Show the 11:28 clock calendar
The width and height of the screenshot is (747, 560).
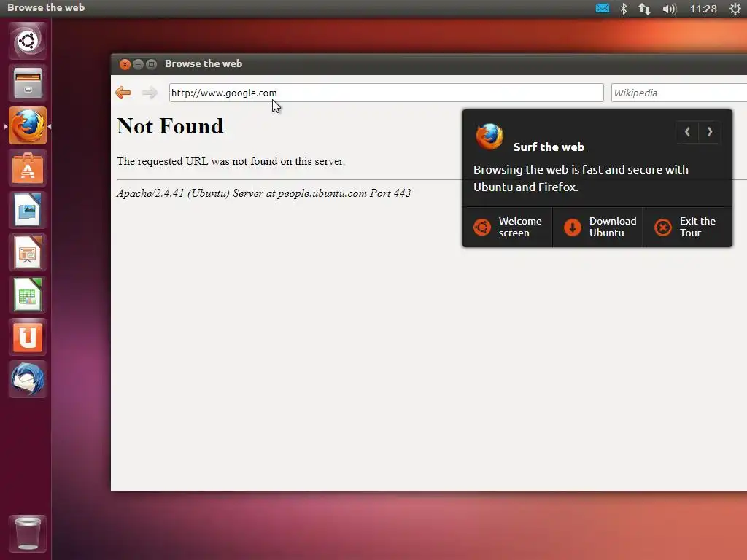(x=703, y=9)
